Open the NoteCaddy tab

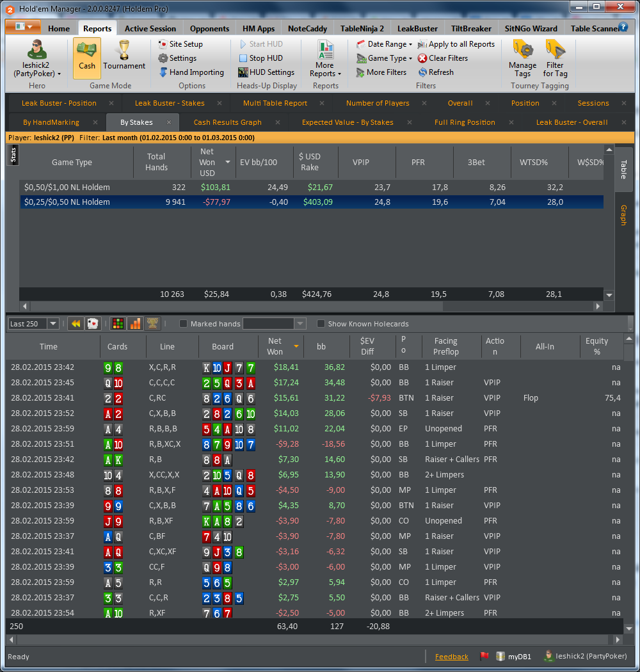pos(307,28)
